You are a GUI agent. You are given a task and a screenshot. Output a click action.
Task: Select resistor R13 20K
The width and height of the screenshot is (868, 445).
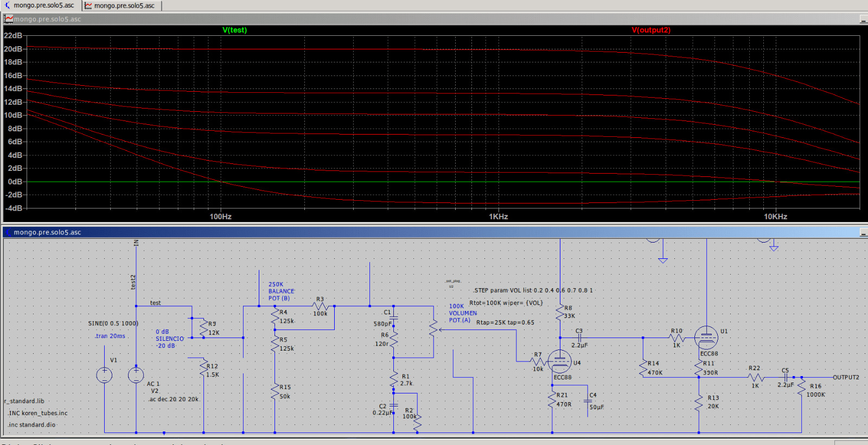(x=699, y=403)
